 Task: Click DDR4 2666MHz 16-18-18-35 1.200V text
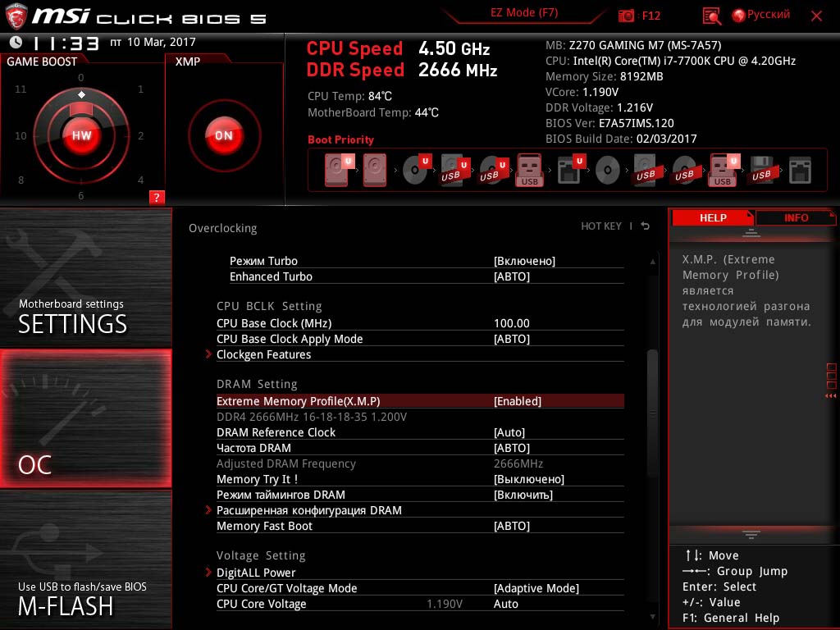pyautogui.click(x=311, y=417)
